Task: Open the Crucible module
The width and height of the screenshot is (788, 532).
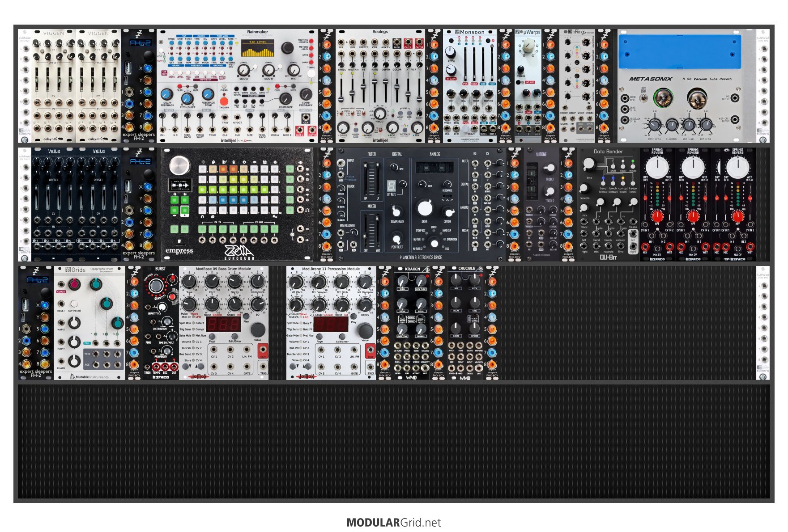Action: pyautogui.click(x=465, y=323)
